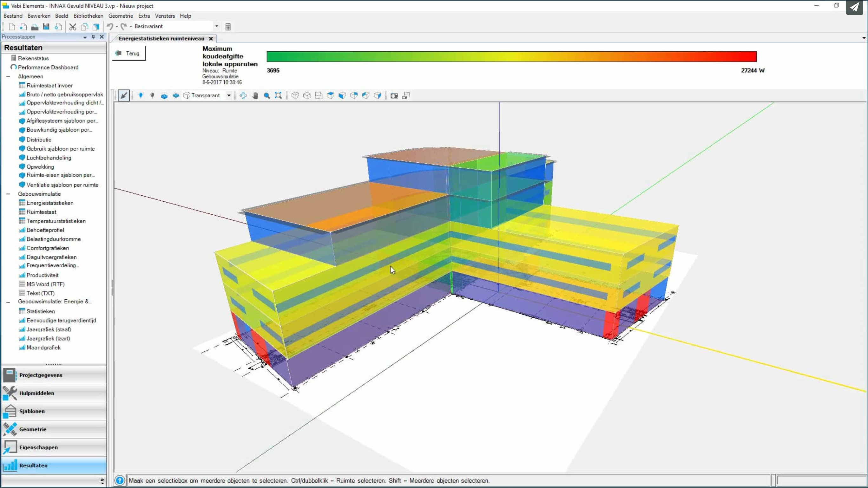The image size is (868, 488).
Task: Click the pan hand tool
Action: 255,96
